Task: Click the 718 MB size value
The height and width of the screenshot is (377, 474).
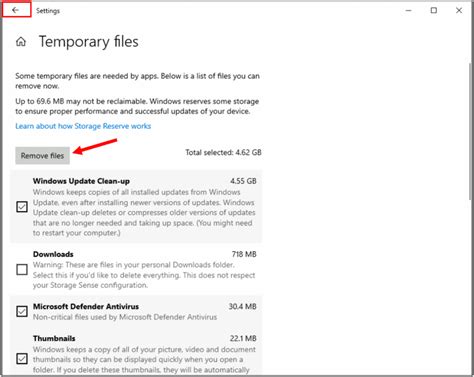Action: click(244, 254)
